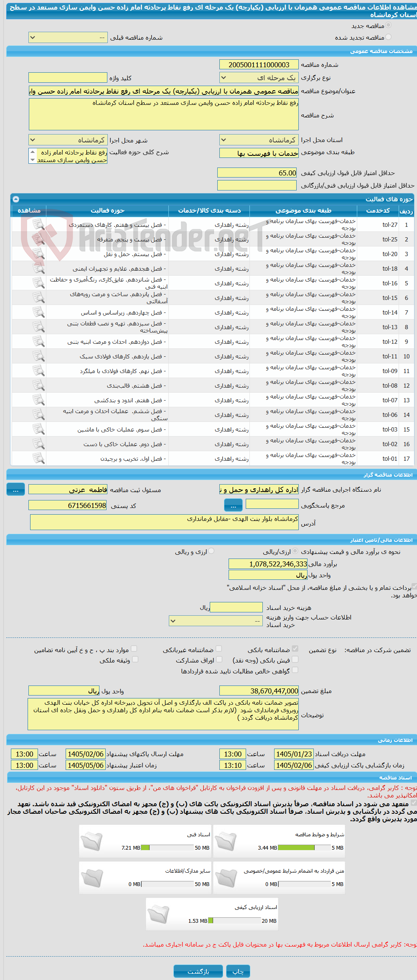Open the account info dropdown for هزینه خرید اسناد
The image size is (417, 980).
point(216,621)
